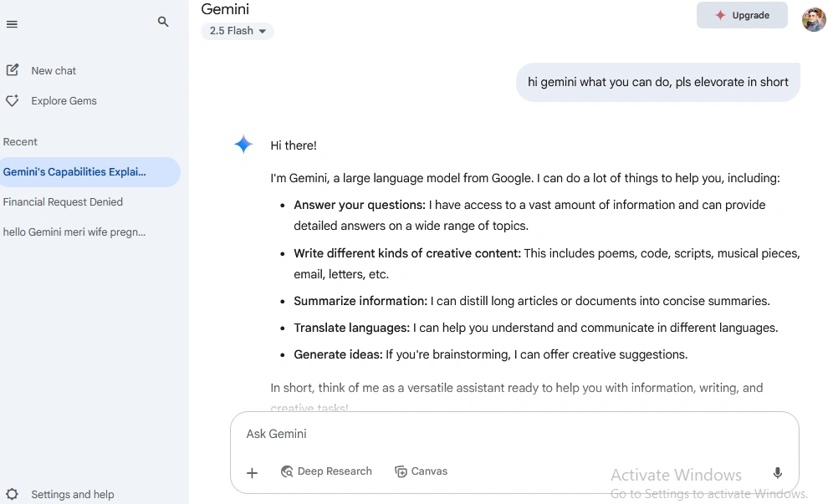
Task: Focus the Ask Gemini input field
Action: [514, 434]
